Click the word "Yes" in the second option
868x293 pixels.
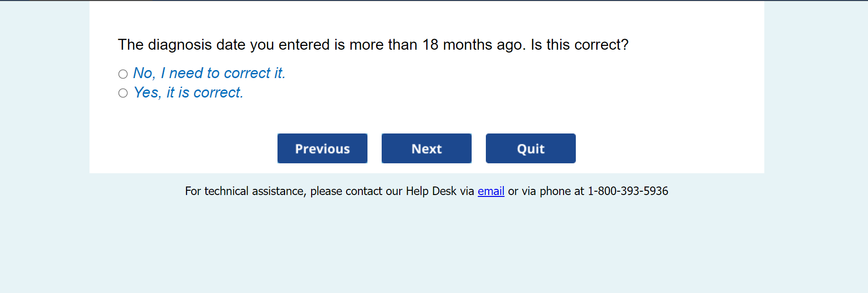click(147, 93)
